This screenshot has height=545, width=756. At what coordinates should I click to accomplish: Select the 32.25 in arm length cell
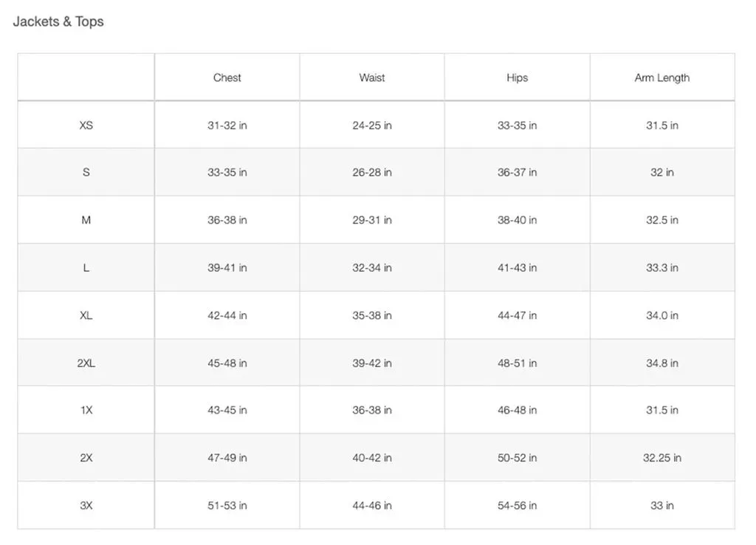662,458
